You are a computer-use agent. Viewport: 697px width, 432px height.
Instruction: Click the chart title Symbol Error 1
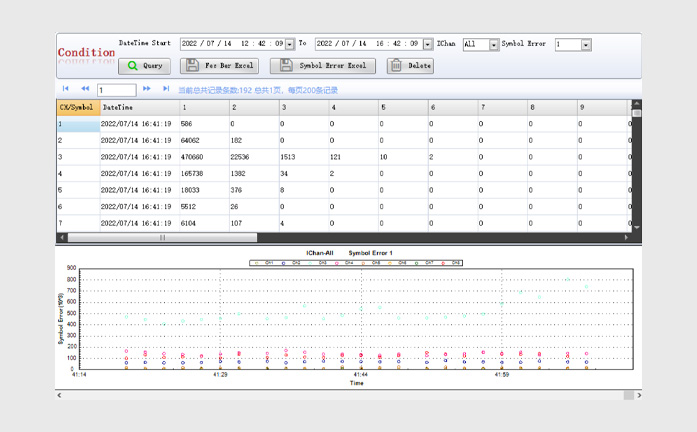point(370,253)
